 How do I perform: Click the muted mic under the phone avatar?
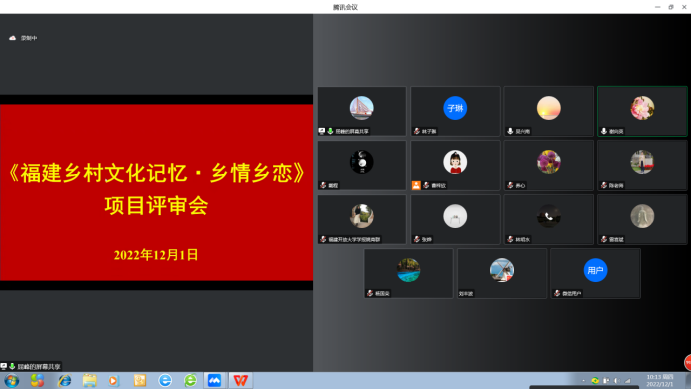(510, 239)
